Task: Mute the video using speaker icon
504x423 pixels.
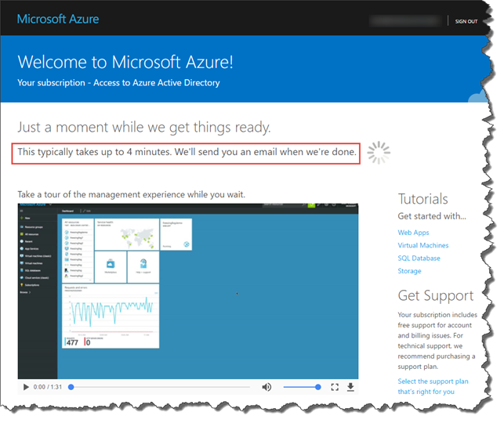Action: 267,387
